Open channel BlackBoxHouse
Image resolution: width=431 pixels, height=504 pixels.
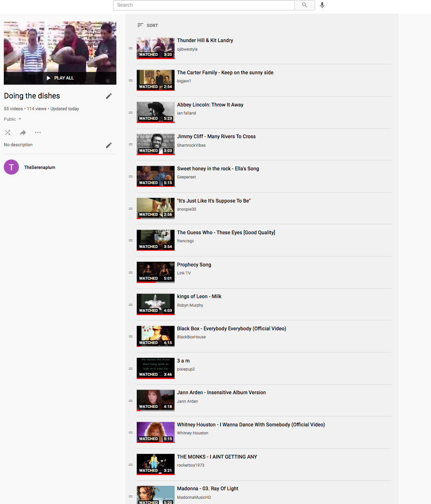click(191, 337)
